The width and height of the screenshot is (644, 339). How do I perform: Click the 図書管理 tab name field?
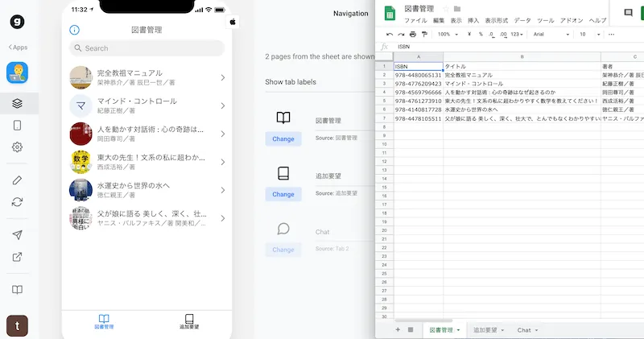click(x=345, y=121)
